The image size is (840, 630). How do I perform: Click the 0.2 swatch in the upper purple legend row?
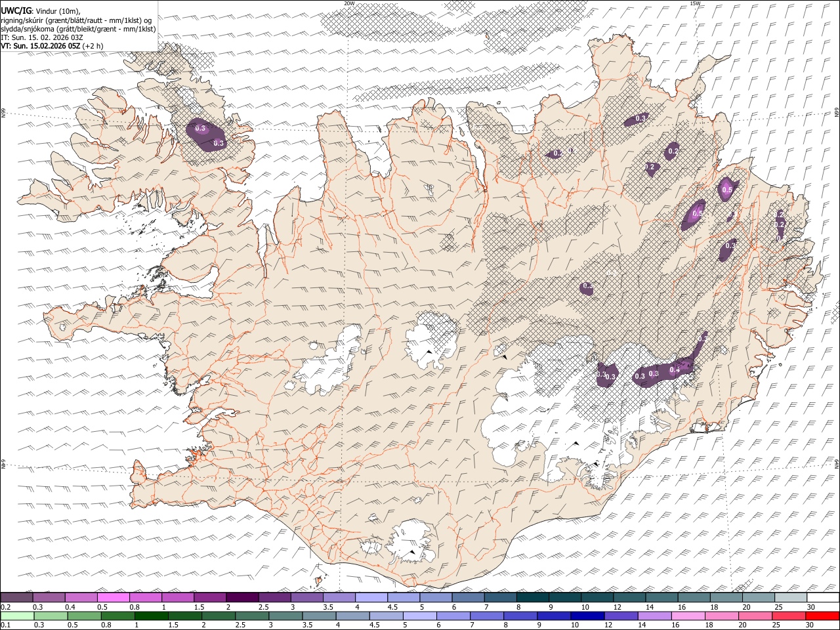[16, 597]
